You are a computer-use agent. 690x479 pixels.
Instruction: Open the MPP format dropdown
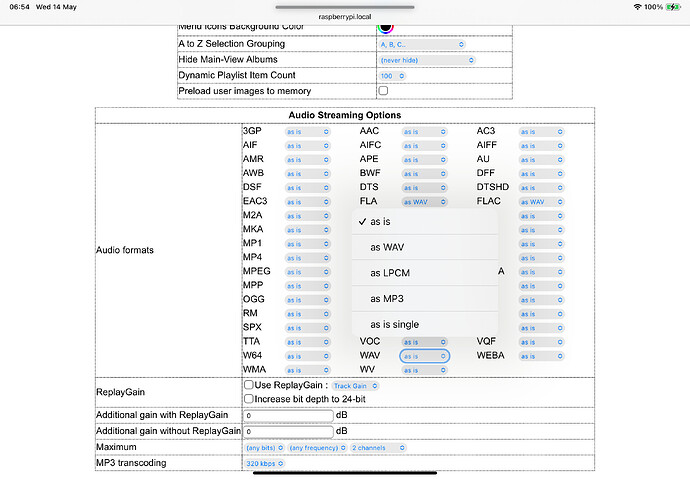[307, 286]
